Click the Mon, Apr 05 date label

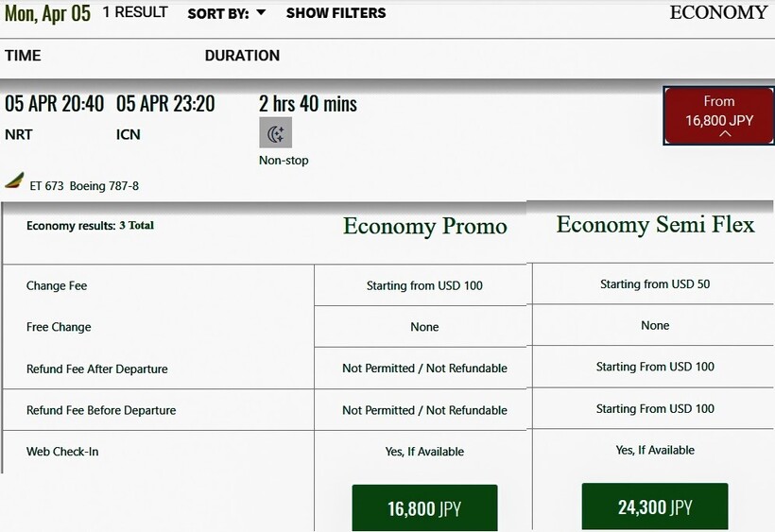[48, 13]
